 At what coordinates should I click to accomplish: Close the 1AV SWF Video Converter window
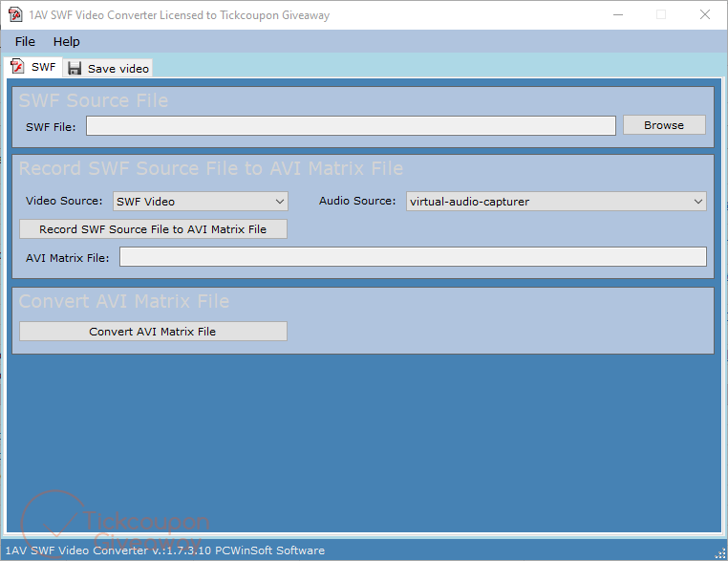click(705, 15)
